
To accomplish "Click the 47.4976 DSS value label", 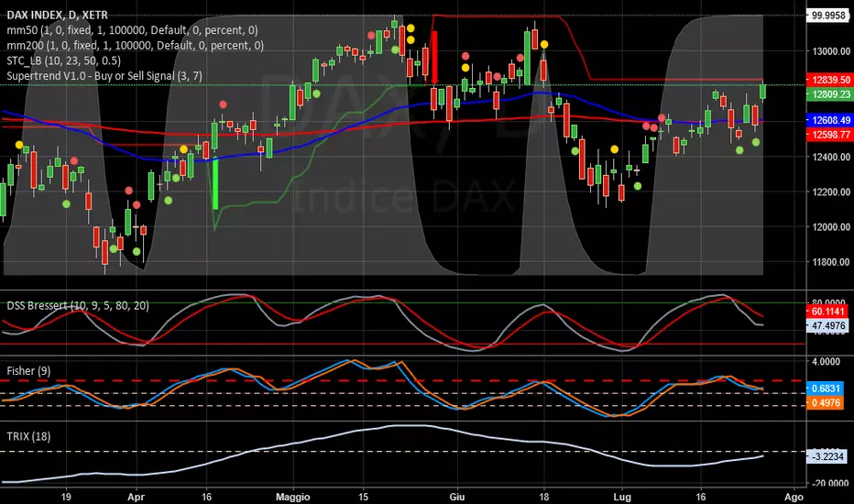I will pyautogui.click(x=827, y=326).
